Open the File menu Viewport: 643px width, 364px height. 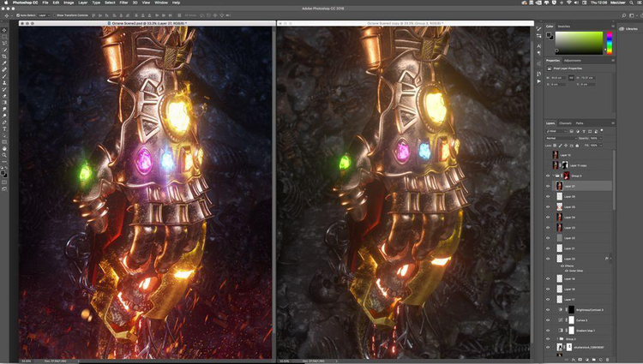point(45,3)
